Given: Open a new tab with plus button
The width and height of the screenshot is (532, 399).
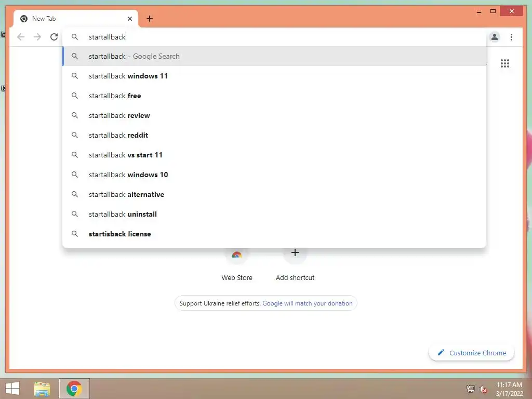Looking at the screenshot, I should pos(150,19).
